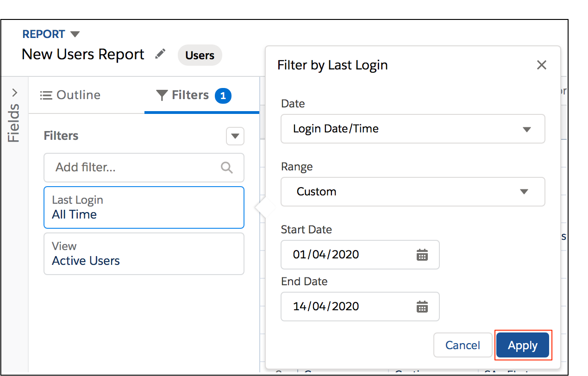Image resolution: width=588 pixels, height=376 pixels.
Task: Open the Start Date calendar picker
Action: pyautogui.click(x=422, y=255)
